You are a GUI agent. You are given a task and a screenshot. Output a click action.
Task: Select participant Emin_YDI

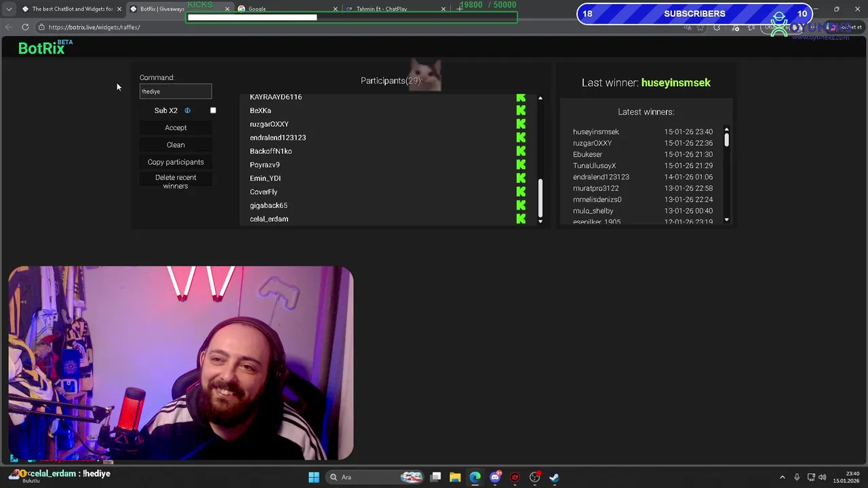click(265, 178)
